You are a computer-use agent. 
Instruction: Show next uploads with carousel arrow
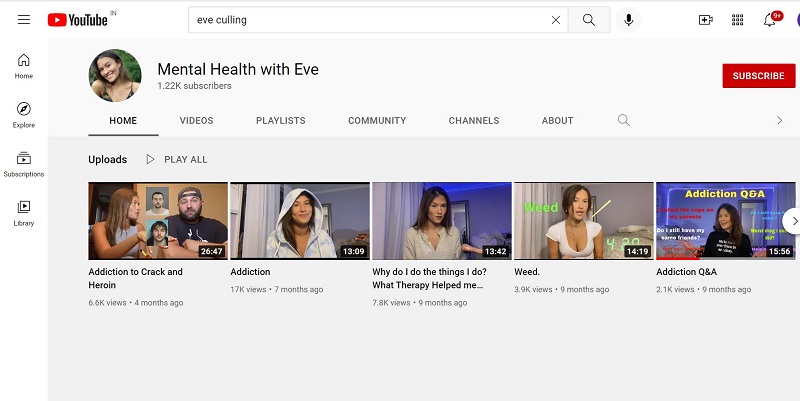[x=793, y=221]
